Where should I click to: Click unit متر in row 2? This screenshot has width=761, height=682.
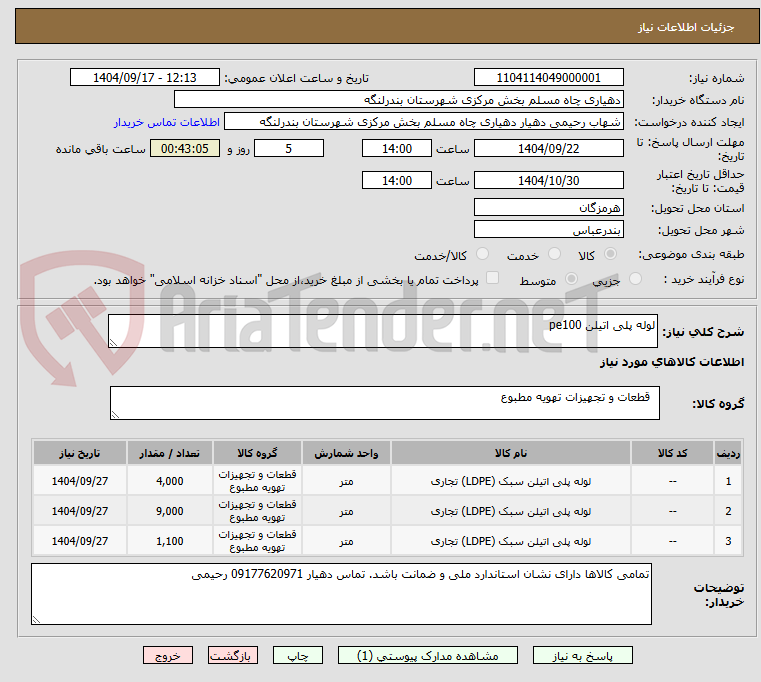click(x=346, y=511)
